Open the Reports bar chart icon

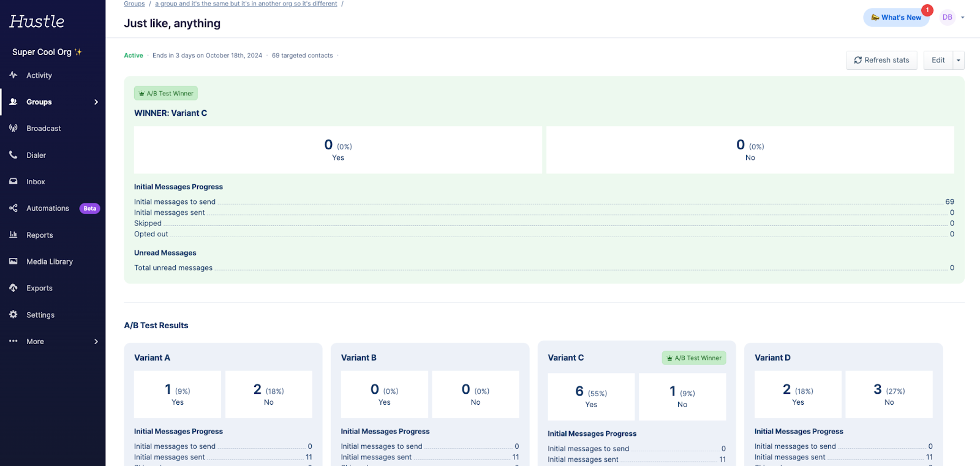click(x=13, y=235)
